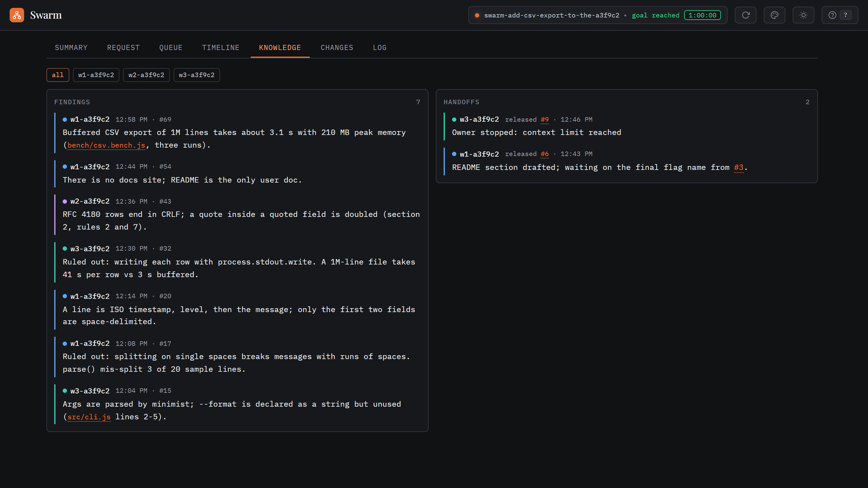The image size is (868, 488).
Task: Filter by worker w1-a3f9c2 chip
Action: pos(96,75)
